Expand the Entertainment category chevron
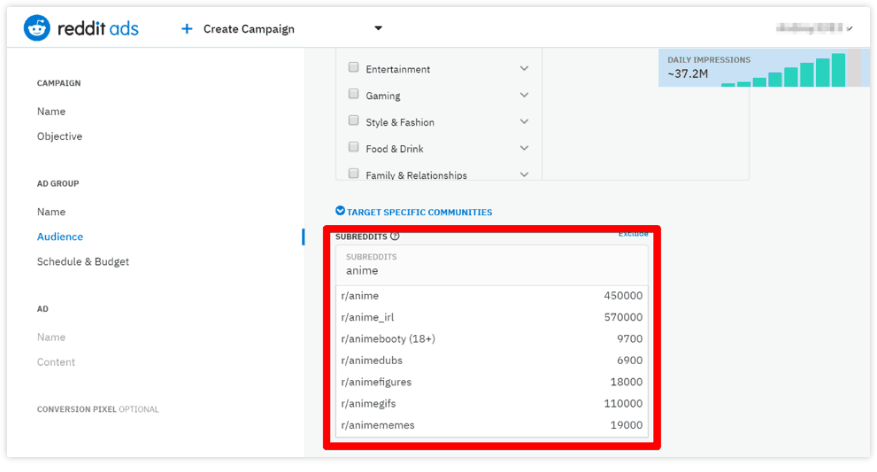The width and height of the screenshot is (877, 472). (524, 68)
